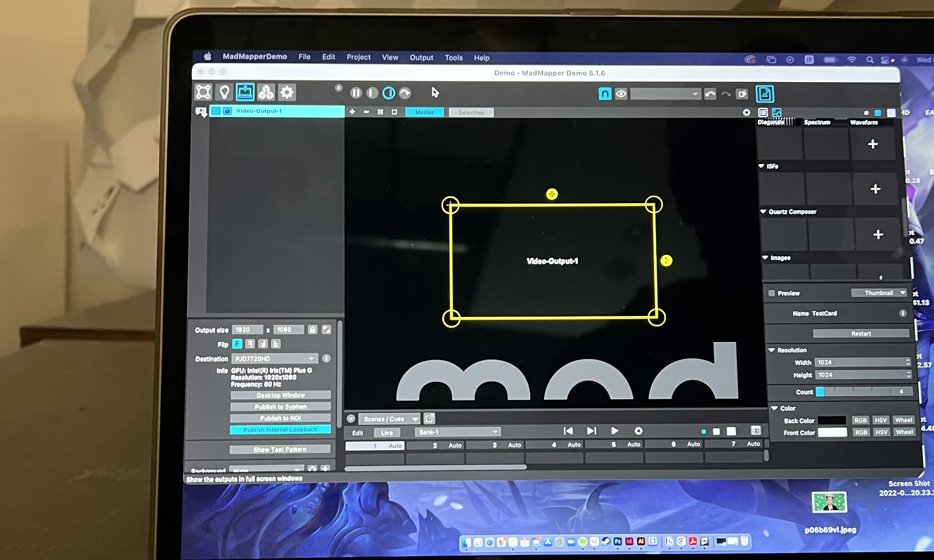Click the plus zoom-in icon above canvas
This screenshot has width=934, height=560.
point(352,112)
